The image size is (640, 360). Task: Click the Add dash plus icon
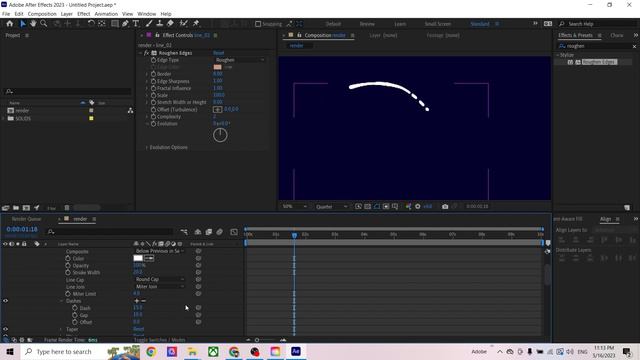(136, 301)
